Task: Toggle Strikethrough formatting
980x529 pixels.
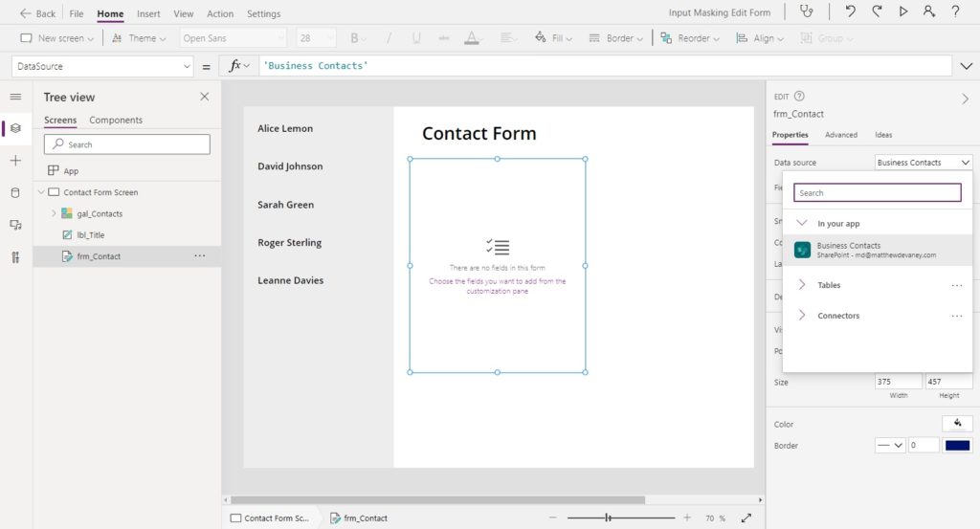Action: [x=444, y=38]
